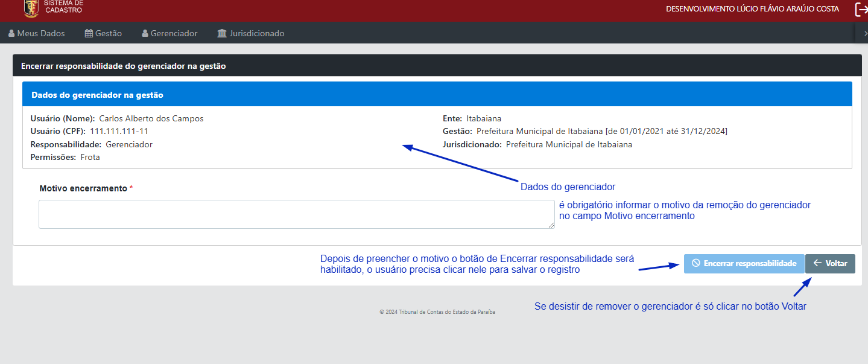
Task: Expand the navbar side chevron
Action: point(866,34)
